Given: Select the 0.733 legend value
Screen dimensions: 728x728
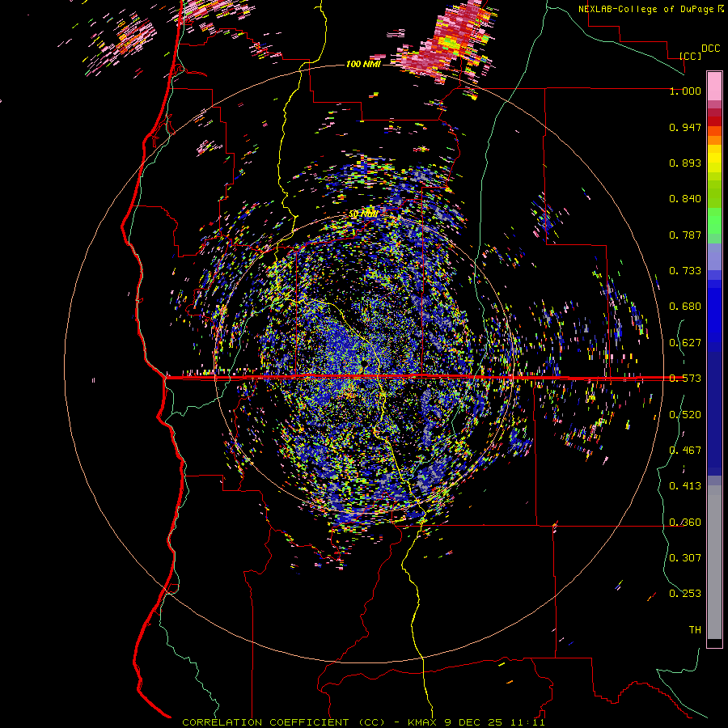Looking at the screenshot, I should pos(685,271).
